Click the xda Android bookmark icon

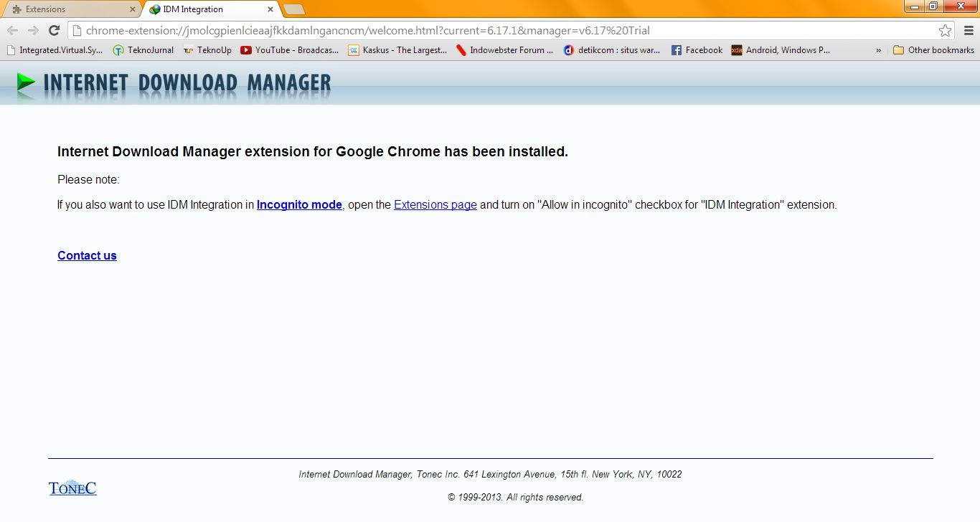[x=737, y=50]
